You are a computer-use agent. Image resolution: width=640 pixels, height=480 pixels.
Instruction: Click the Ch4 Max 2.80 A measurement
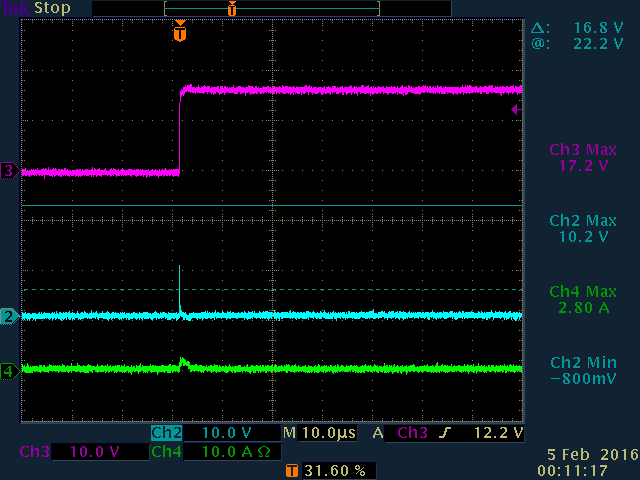(583, 300)
